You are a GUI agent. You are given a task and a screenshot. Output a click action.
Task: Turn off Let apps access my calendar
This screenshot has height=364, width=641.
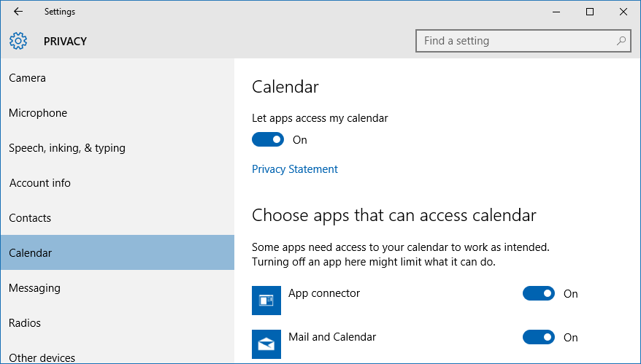click(268, 140)
